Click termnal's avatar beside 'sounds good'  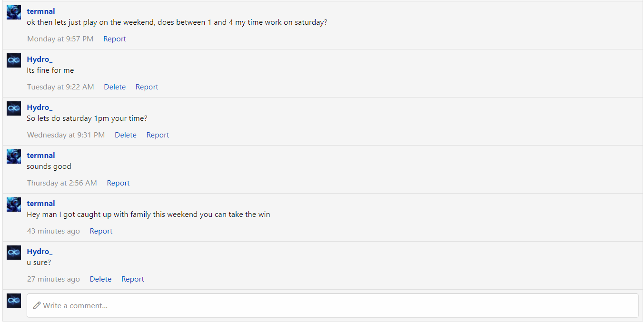tap(14, 156)
